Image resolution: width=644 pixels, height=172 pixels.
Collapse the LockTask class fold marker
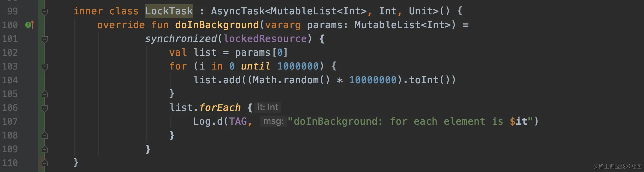pyautogui.click(x=45, y=12)
